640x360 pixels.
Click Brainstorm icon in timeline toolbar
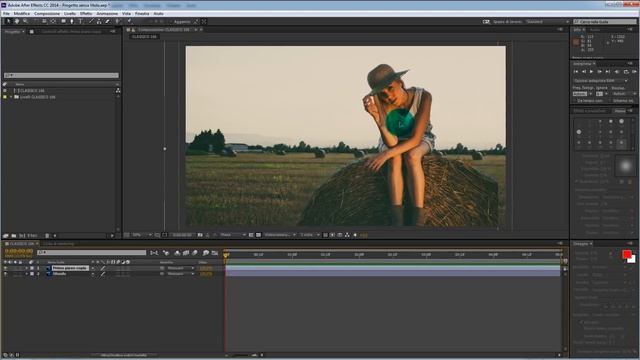click(x=205, y=253)
